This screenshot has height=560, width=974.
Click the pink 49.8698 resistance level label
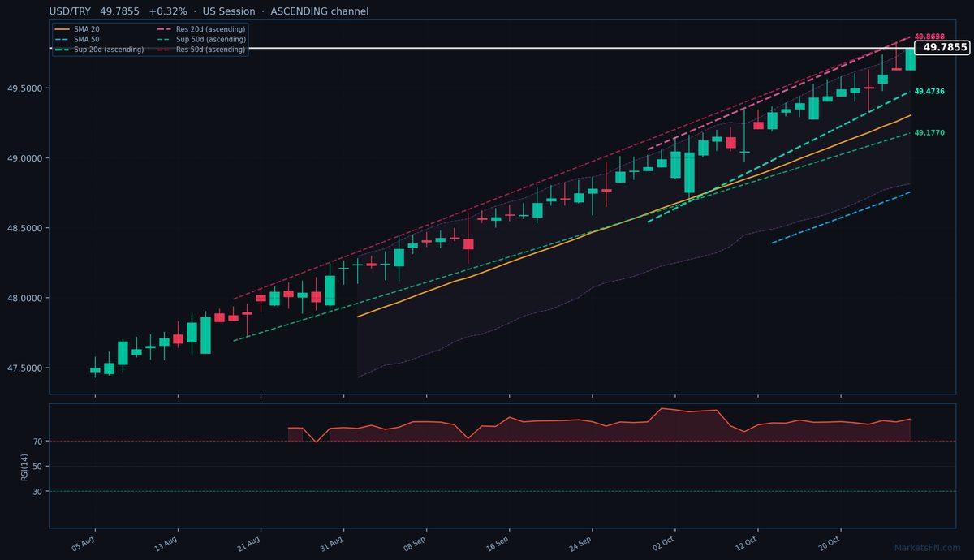929,37
